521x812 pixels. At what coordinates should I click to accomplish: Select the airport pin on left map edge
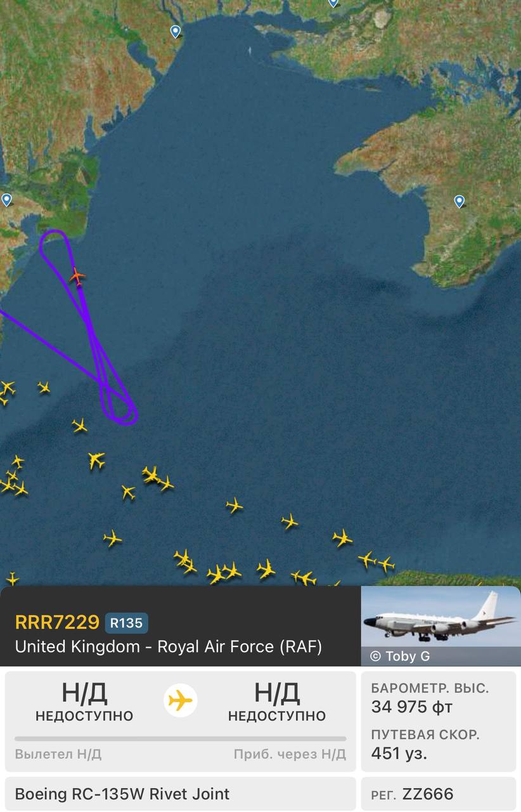pyautogui.click(x=6, y=200)
